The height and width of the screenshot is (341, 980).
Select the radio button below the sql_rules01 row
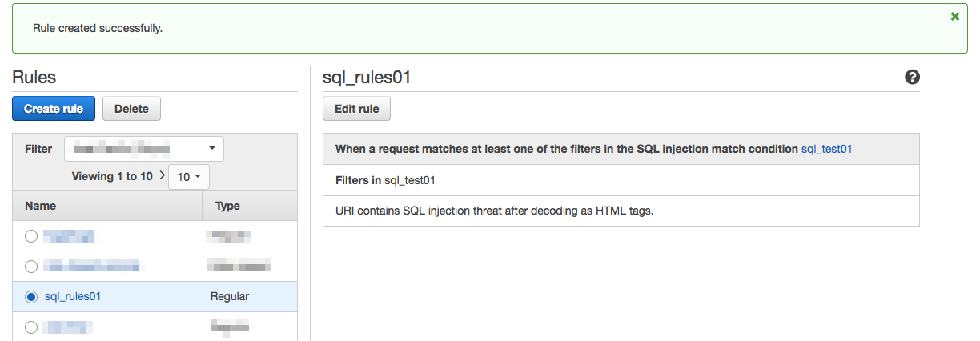(31, 327)
